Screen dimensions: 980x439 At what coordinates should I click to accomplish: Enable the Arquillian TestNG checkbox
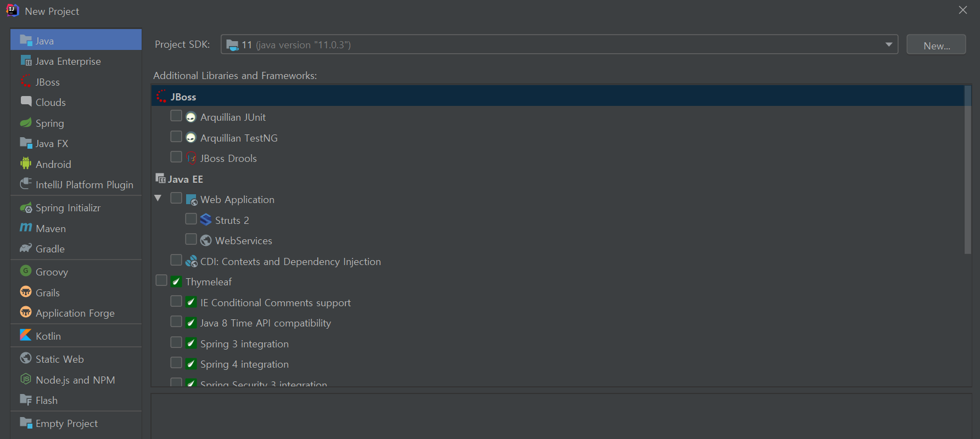[176, 136]
